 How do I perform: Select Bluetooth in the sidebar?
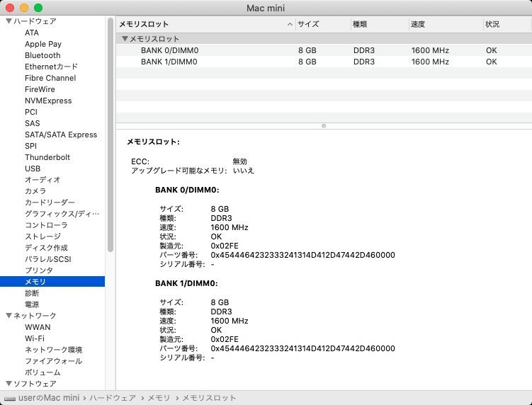pyautogui.click(x=43, y=55)
